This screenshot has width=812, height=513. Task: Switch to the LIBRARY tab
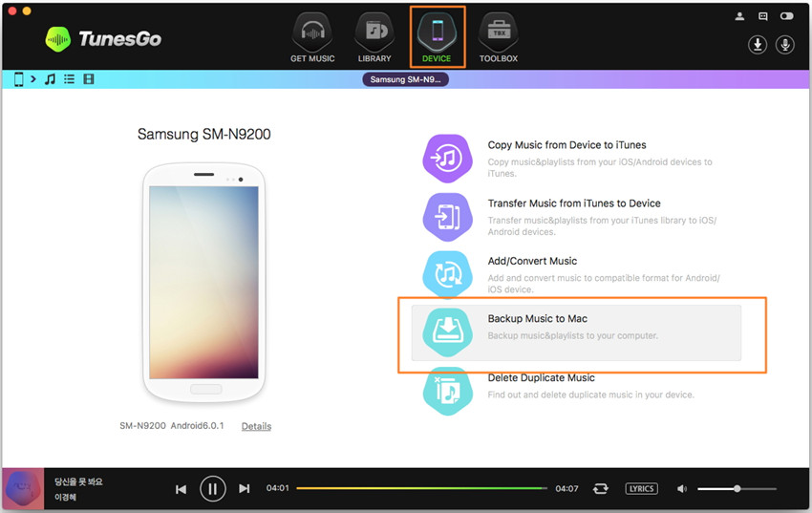[374, 38]
